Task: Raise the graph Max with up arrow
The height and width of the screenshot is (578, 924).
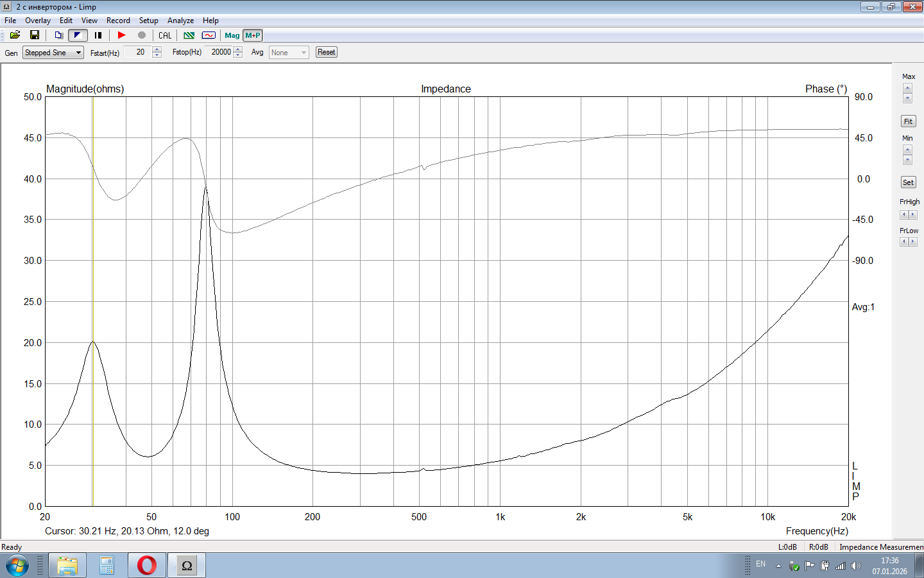Action: click(x=907, y=87)
